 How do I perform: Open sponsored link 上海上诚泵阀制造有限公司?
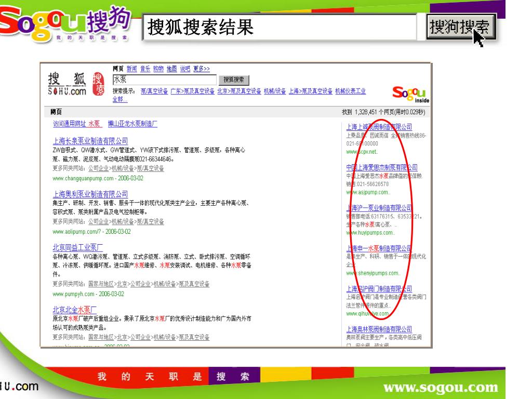point(379,127)
